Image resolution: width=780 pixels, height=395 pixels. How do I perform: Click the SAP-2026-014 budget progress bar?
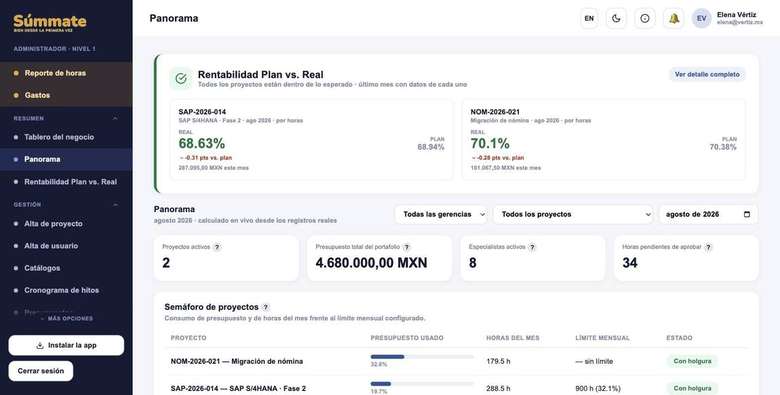click(x=422, y=384)
